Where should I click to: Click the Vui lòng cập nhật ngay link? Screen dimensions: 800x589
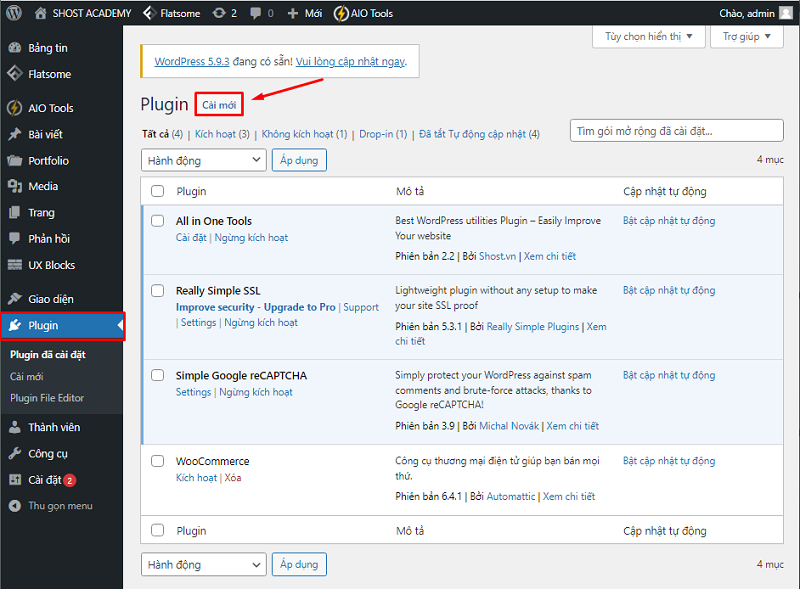353,62
